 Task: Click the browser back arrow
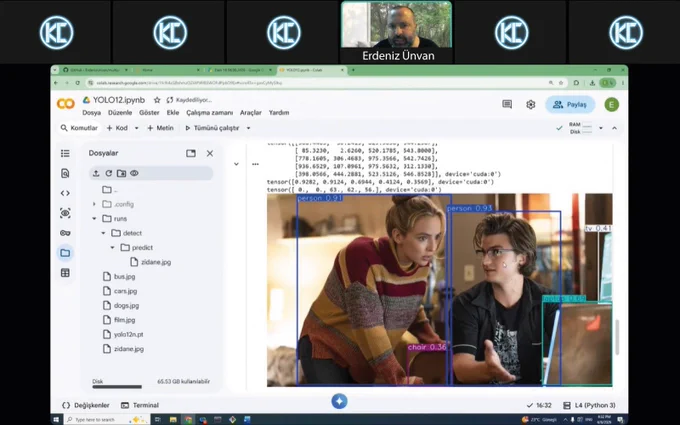[56, 83]
